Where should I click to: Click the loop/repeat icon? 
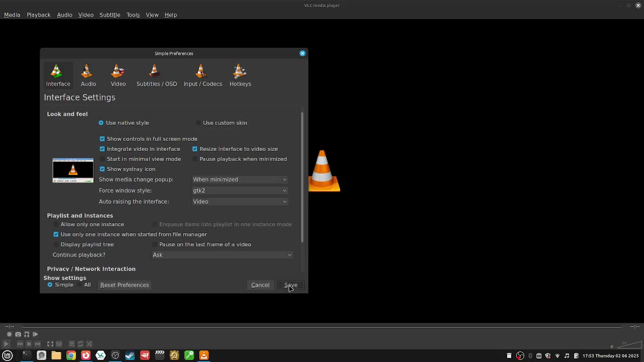point(80,344)
